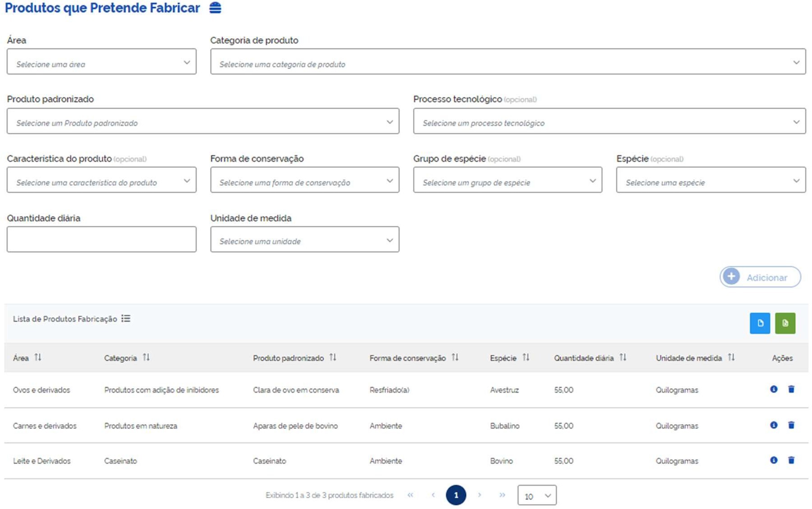
Task: Jump to the last page arrow
Action: click(x=502, y=495)
